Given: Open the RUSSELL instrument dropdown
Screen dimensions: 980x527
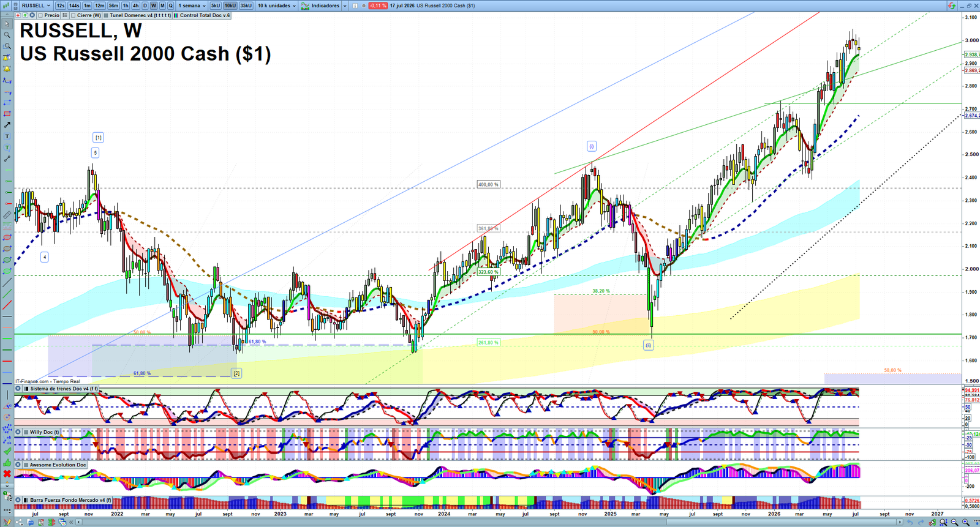Looking at the screenshot, I should 36,6.
